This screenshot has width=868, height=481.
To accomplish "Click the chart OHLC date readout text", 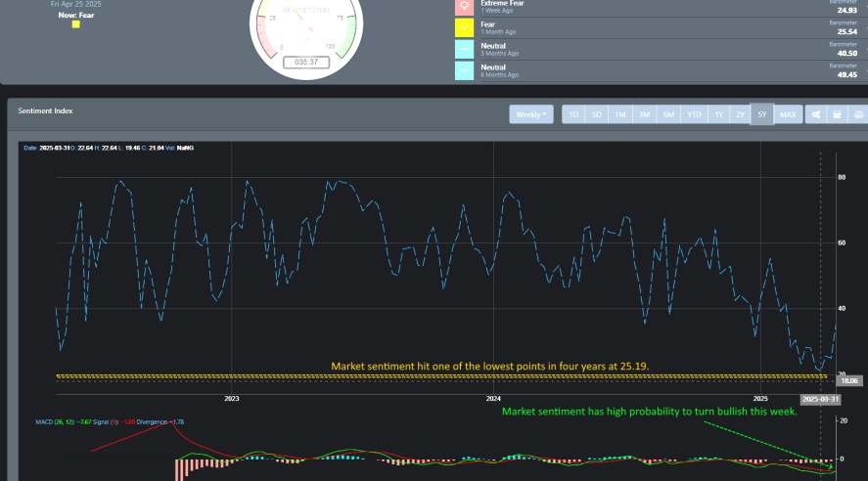I will [x=109, y=148].
